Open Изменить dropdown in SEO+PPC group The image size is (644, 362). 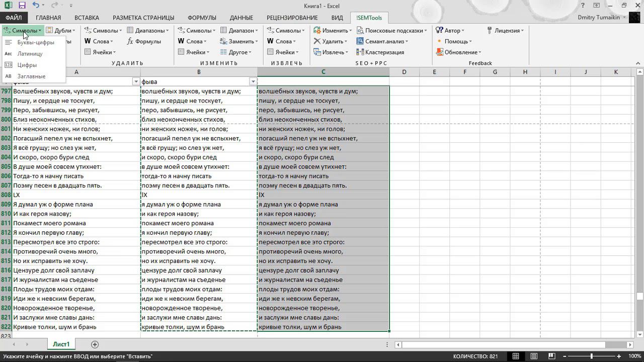pyautogui.click(x=333, y=31)
